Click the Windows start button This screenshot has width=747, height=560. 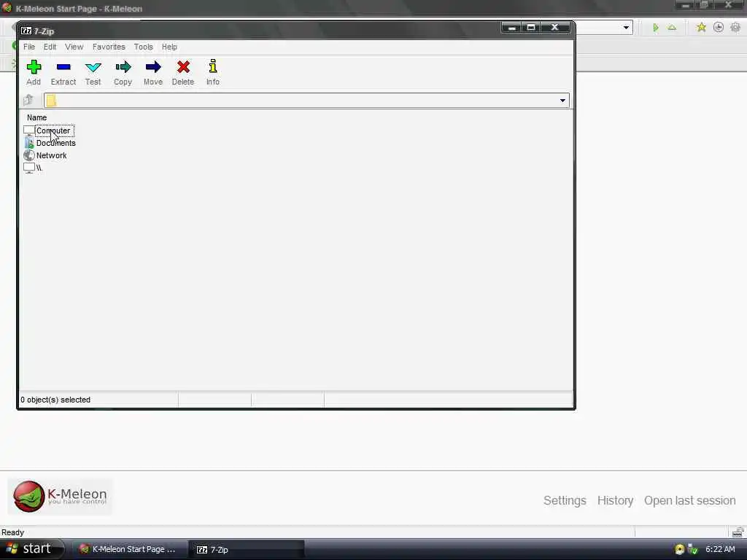pyautogui.click(x=31, y=549)
